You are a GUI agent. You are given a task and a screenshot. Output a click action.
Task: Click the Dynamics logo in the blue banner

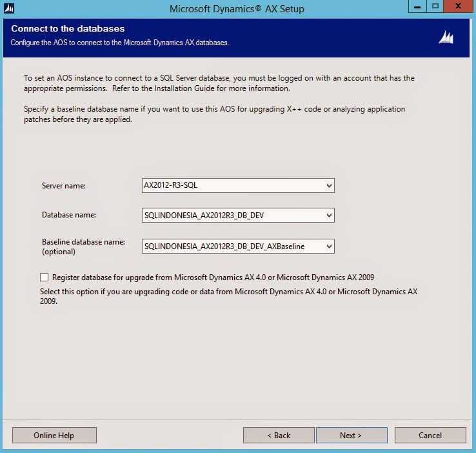(x=446, y=37)
